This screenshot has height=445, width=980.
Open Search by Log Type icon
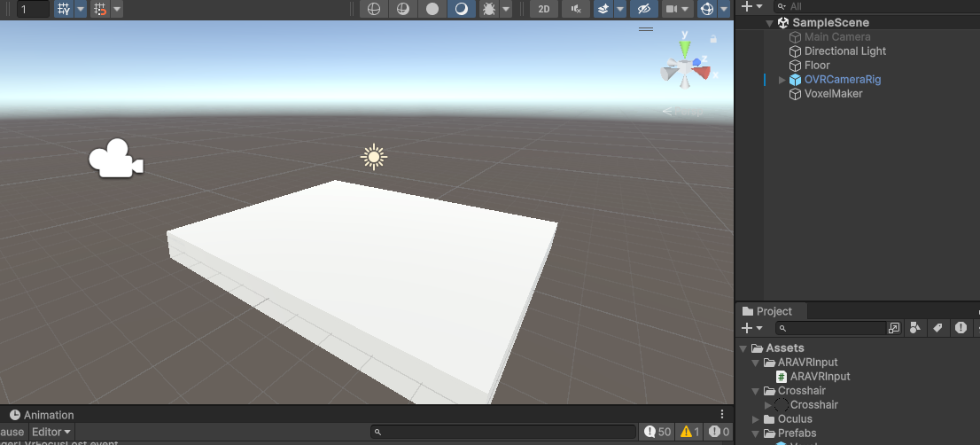click(x=961, y=328)
